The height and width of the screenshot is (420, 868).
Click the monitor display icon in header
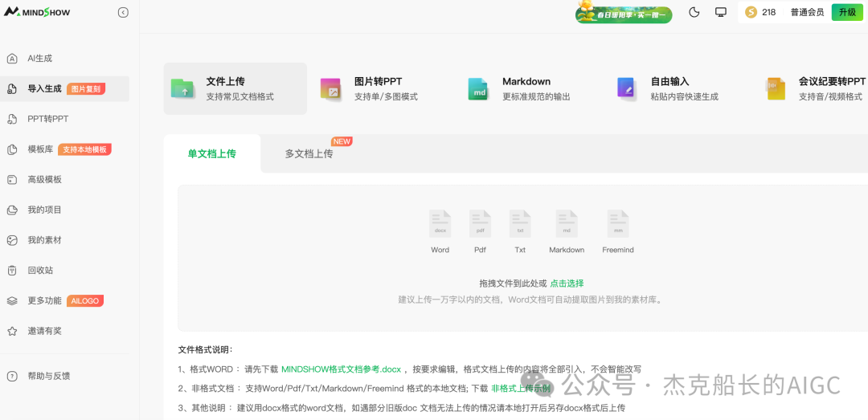point(721,12)
